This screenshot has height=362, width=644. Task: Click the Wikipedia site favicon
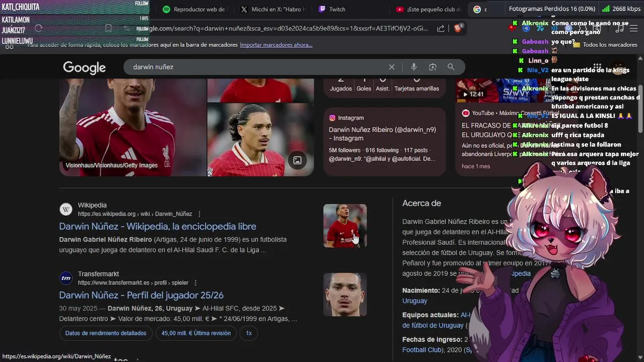[66, 209]
